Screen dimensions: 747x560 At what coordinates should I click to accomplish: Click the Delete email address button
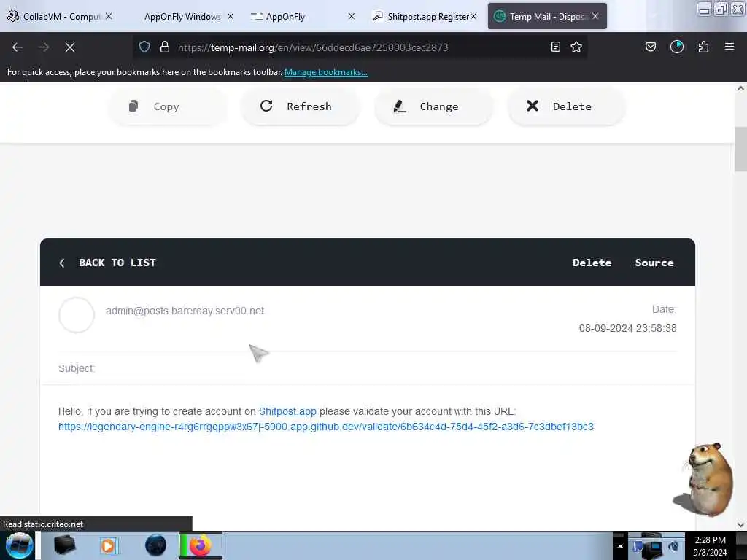(566, 106)
